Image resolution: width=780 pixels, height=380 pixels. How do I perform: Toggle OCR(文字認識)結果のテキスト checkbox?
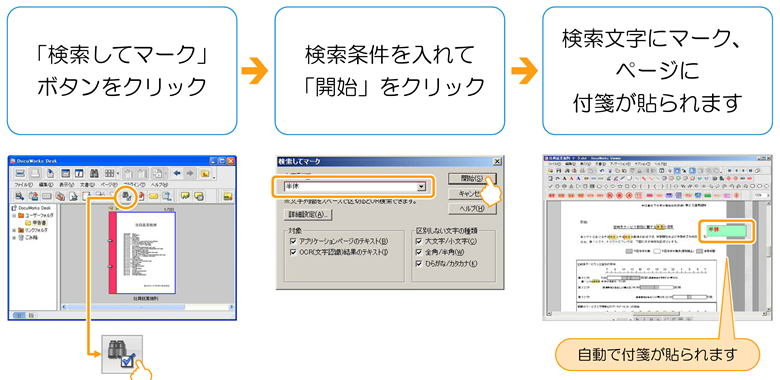(x=293, y=252)
